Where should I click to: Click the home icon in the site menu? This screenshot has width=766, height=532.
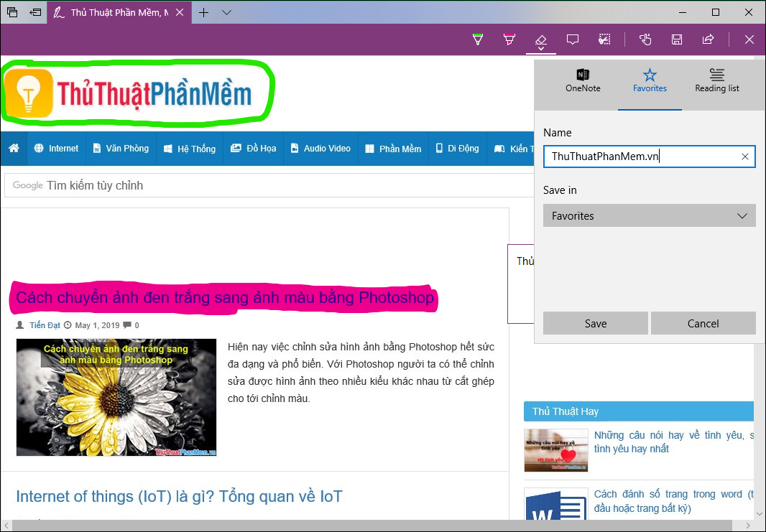[x=13, y=148]
